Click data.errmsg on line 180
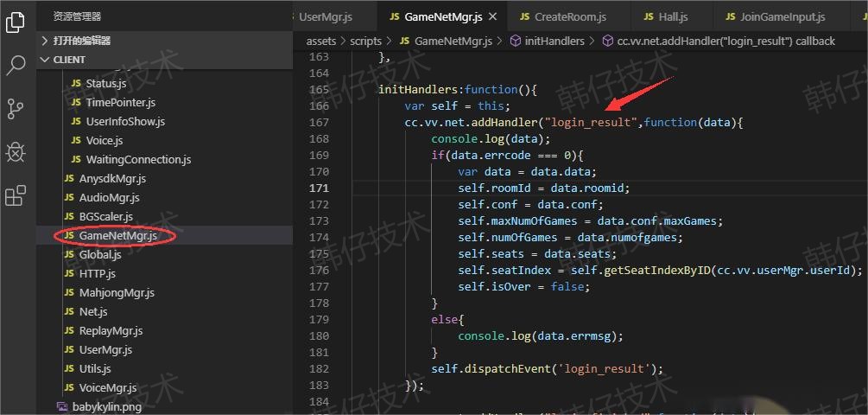Screen dimensions: 868x415 [x=573, y=335]
